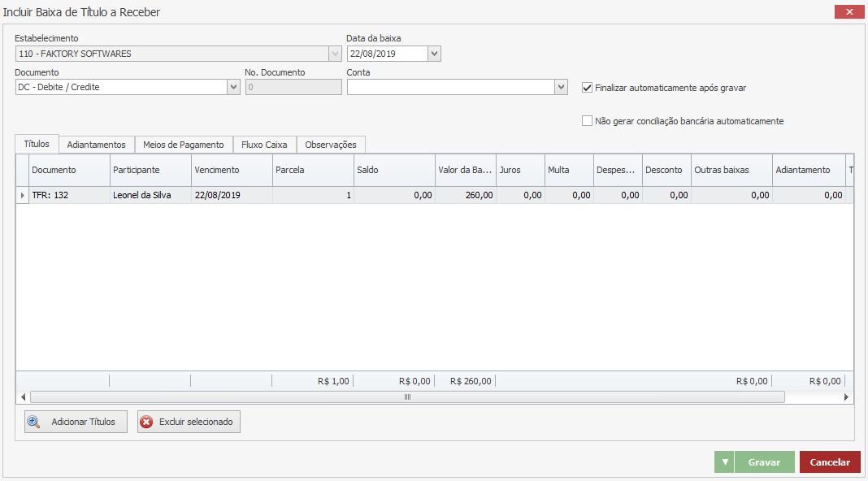The height and width of the screenshot is (481, 868).
Task: Open the Data da baixa date picker
Action: pos(434,54)
